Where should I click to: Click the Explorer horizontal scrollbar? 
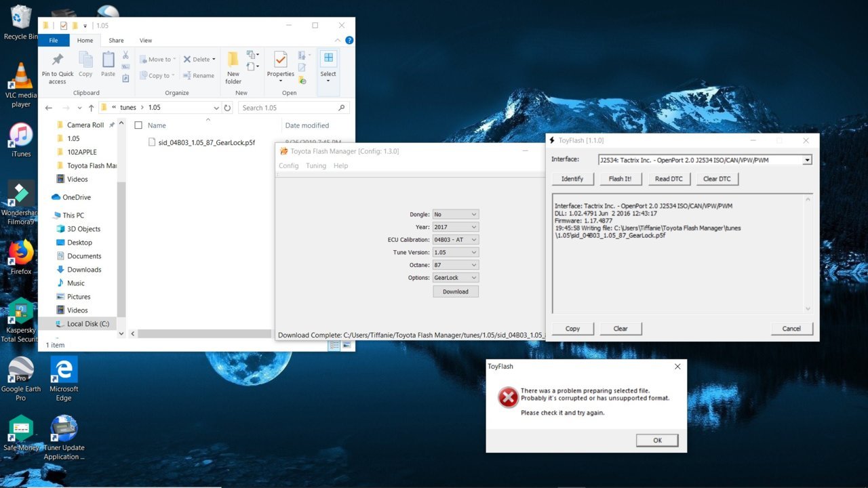pos(204,334)
